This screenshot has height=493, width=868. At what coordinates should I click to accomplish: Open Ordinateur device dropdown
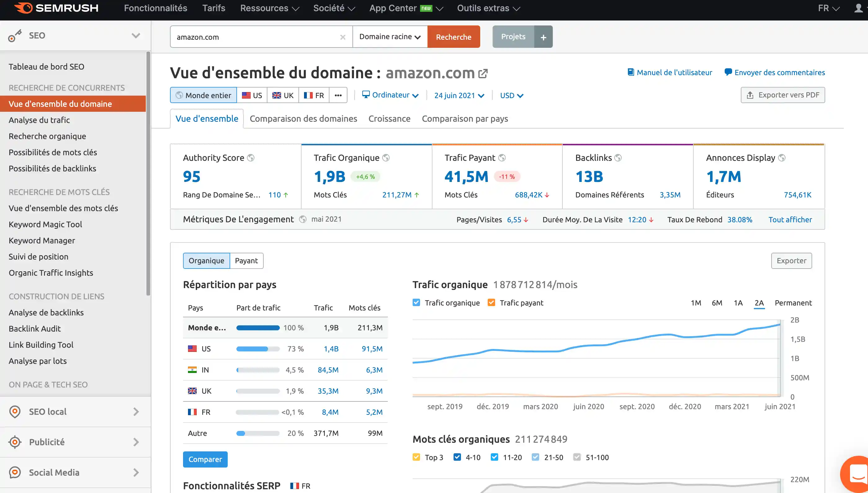(390, 95)
